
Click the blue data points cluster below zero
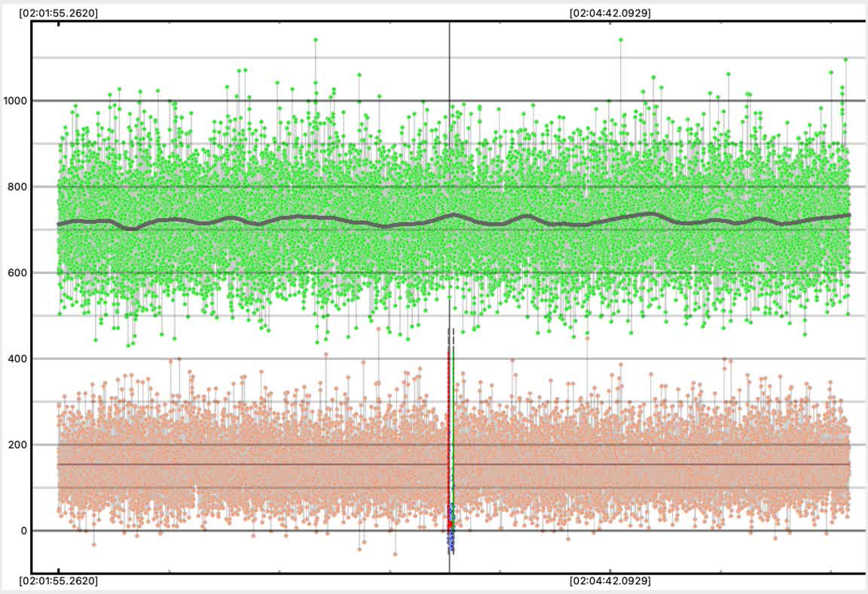pyautogui.click(x=451, y=542)
